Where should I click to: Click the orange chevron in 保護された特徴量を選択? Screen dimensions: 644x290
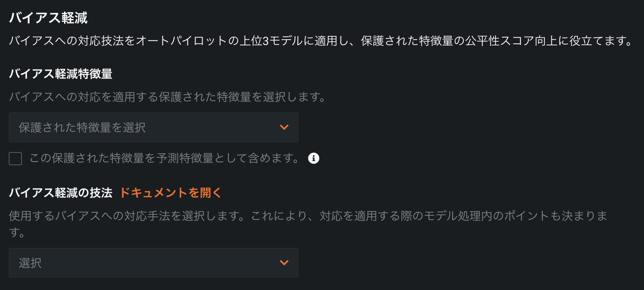pyautogui.click(x=284, y=127)
